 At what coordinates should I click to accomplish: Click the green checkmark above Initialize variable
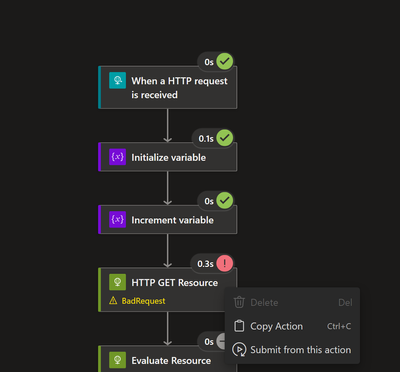click(x=225, y=138)
